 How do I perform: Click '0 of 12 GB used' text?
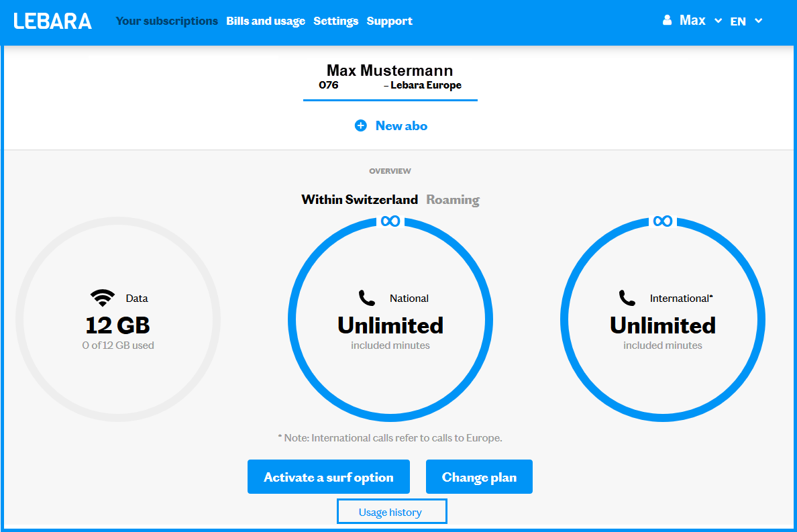118,345
